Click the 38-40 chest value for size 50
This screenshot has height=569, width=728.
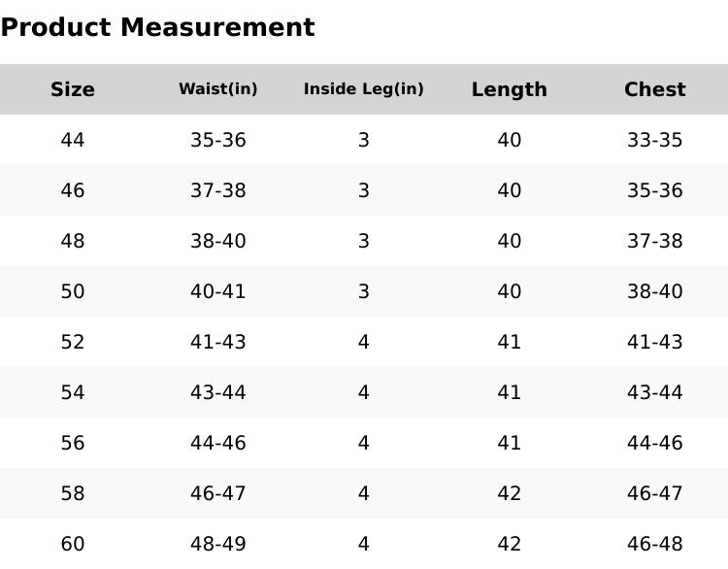point(655,291)
